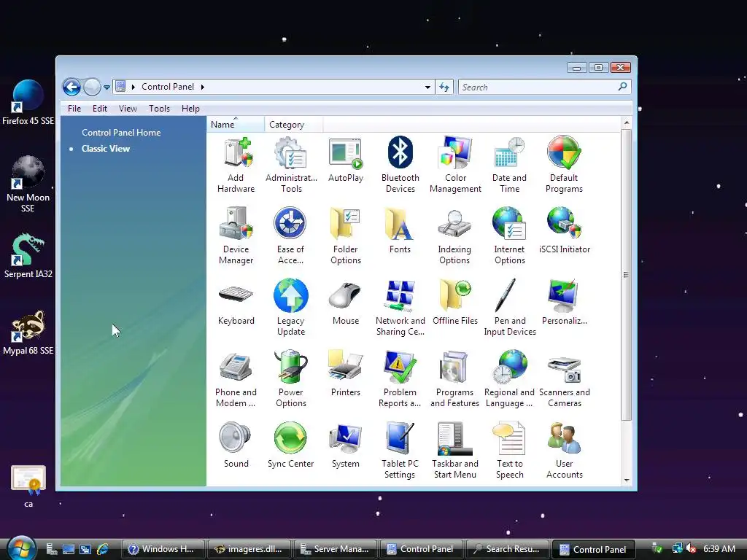Open recent pages dropdown arrow
Viewport: 747px width, 560px height.
107,87
